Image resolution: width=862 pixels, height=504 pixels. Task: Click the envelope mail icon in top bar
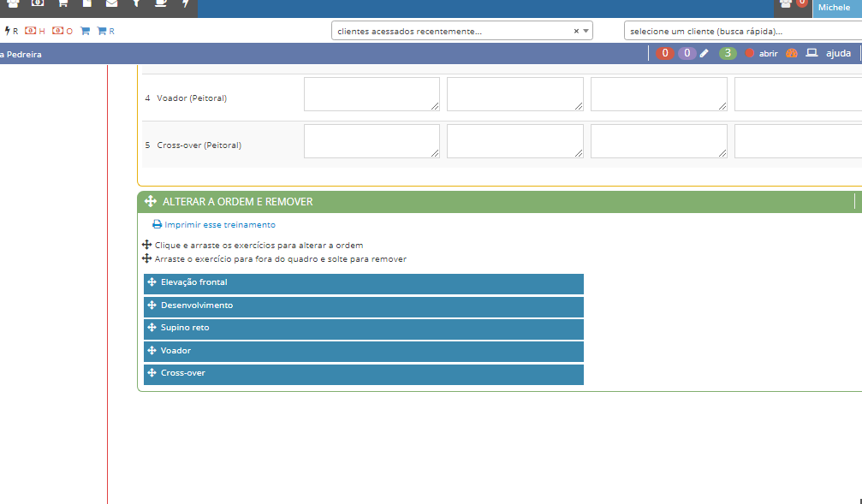(x=111, y=4)
